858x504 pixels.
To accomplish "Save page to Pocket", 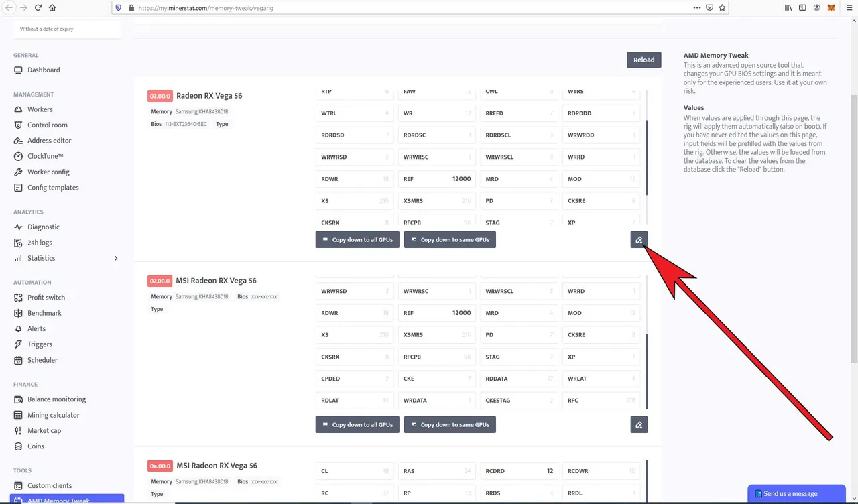I will coord(710,8).
